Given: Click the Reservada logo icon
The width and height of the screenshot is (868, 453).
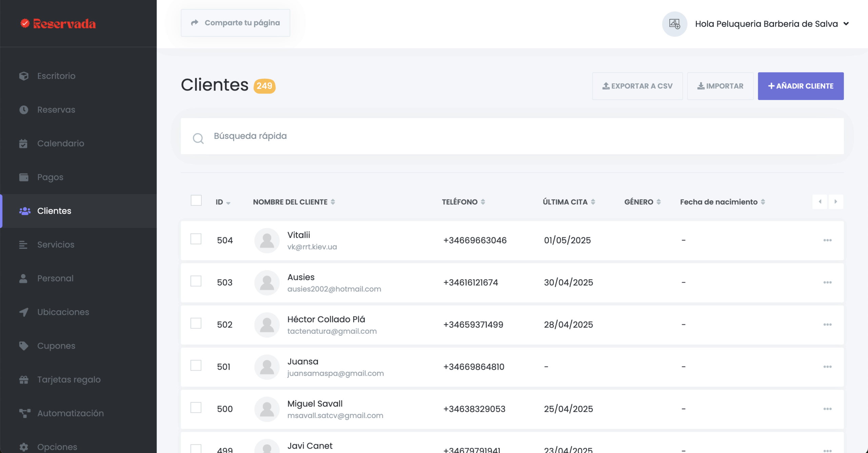Looking at the screenshot, I should [25, 23].
